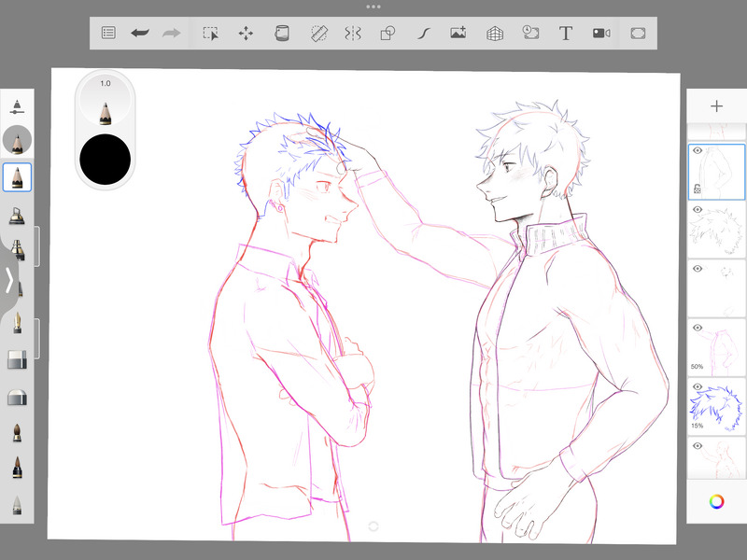Open the Draw Shapes tool
This screenshot has width=747, height=560.
pos(388,34)
